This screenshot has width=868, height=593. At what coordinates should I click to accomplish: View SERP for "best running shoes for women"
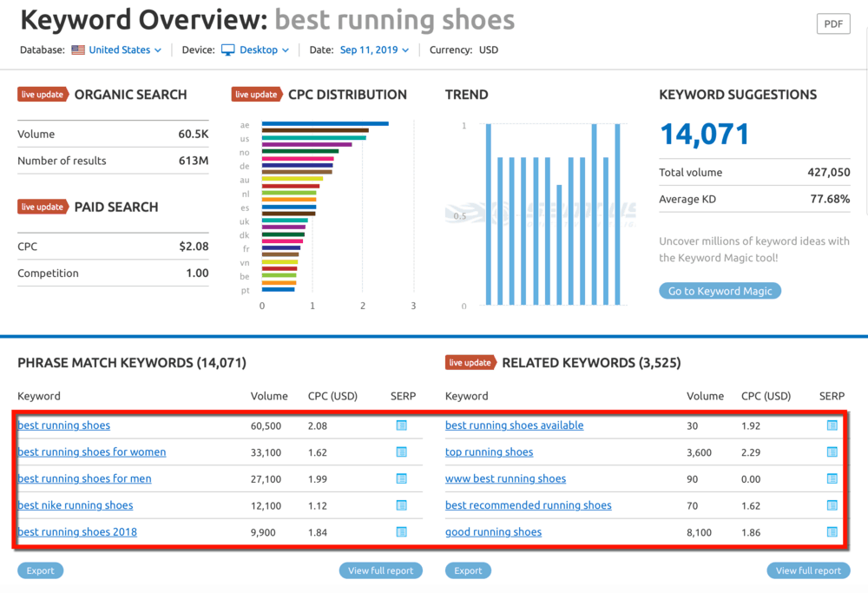[401, 451]
